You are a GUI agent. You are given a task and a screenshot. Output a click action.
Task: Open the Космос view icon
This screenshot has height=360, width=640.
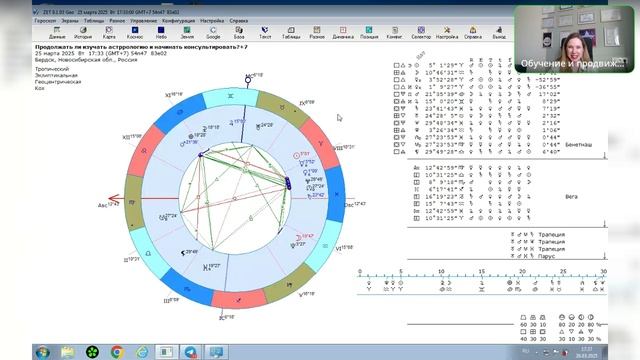click(135, 33)
